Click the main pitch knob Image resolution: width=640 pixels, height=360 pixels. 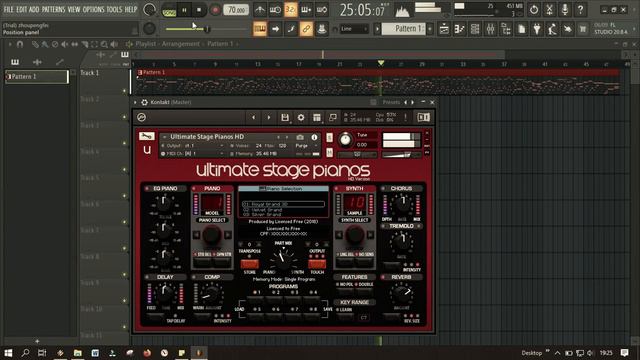[x=149, y=29]
